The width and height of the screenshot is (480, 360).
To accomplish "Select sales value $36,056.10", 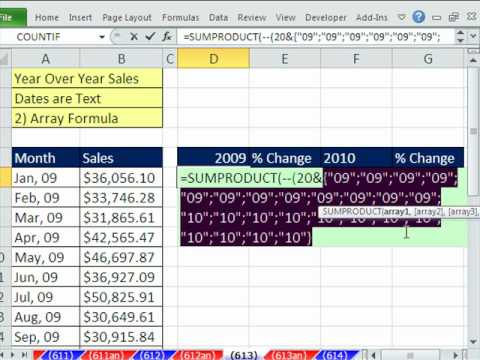I will pyautogui.click(x=121, y=178).
